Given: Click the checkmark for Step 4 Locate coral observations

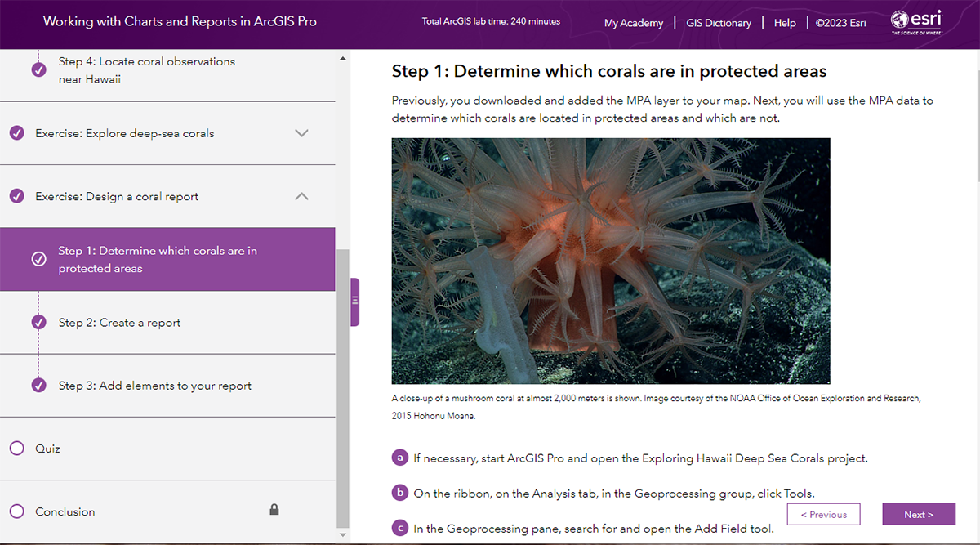Looking at the screenshot, I should [x=38, y=69].
